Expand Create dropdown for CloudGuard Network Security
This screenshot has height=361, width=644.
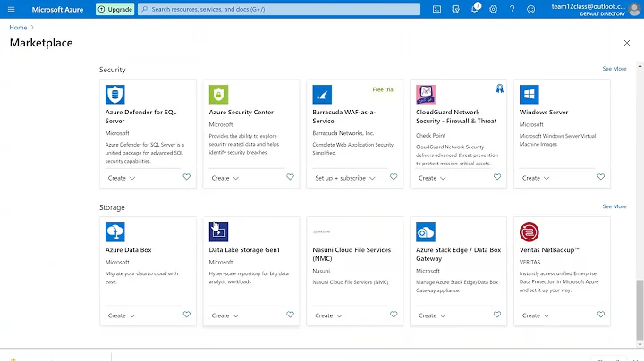(432, 178)
